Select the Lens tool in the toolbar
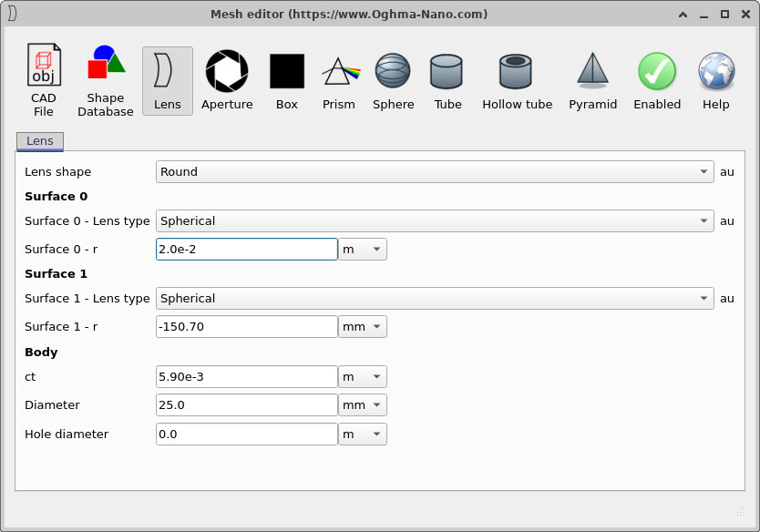This screenshot has height=532, width=760. tap(167, 79)
